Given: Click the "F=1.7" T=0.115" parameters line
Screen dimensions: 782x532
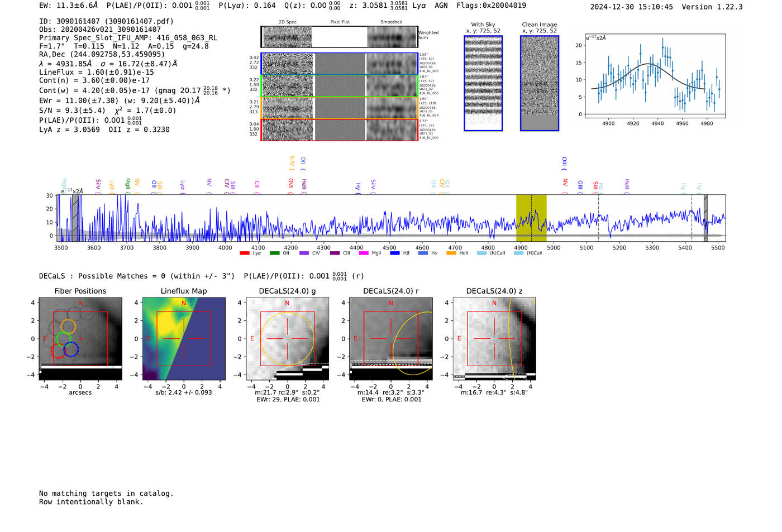Looking at the screenshot, I should coord(124,46).
